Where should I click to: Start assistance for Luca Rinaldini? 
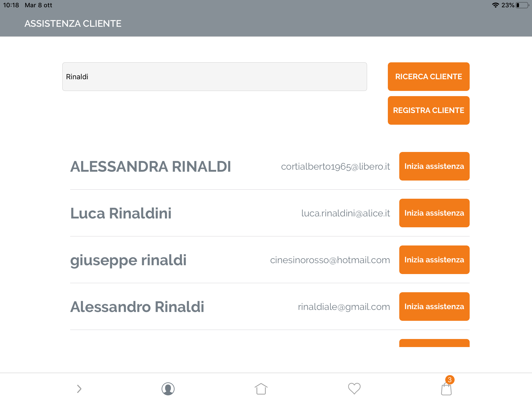point(434,213)
